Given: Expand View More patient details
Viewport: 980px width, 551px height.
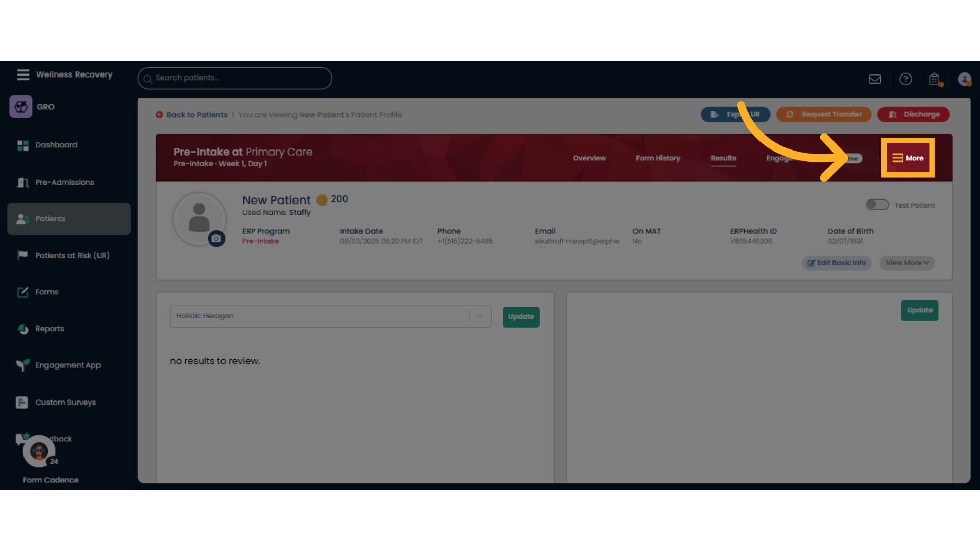Looking at the screenshot, I should 907,263.
